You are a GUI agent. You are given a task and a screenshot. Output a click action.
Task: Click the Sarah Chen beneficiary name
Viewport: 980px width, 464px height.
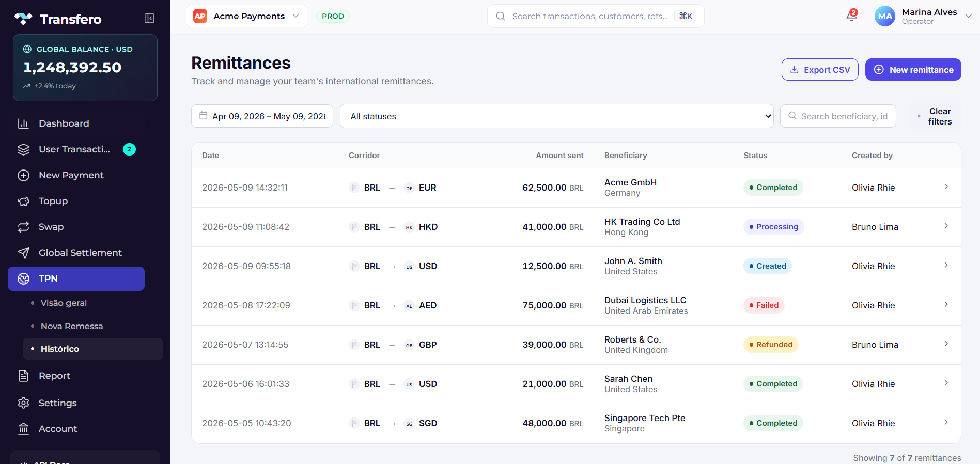point(628,379)
